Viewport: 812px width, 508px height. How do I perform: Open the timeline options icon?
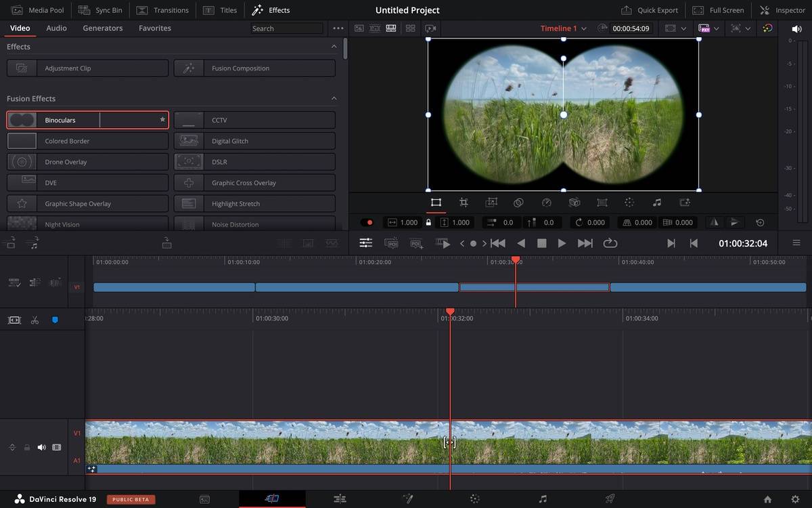click(x=14, y=282)
